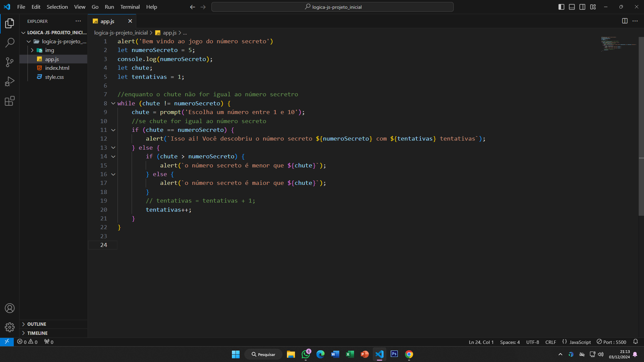This screenshot has height=362, width=644.
Task: Click the editor vertical scrollbar
Action: (641, 126)
